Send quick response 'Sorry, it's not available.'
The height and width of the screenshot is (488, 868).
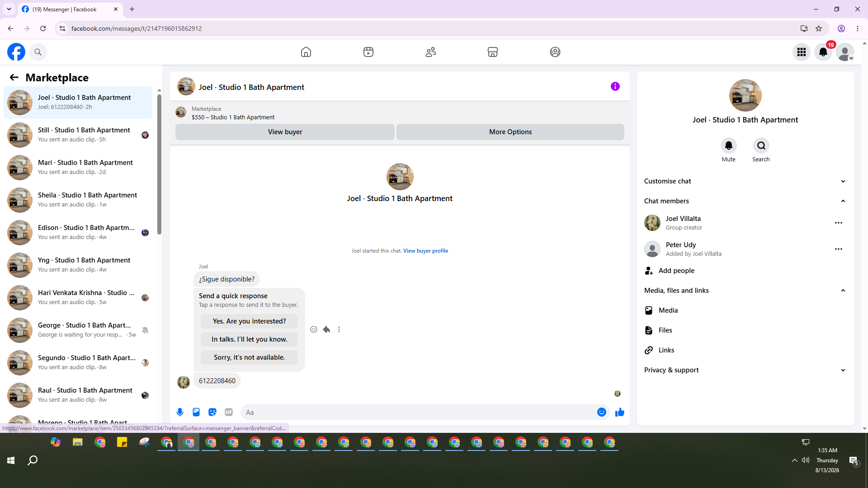pyautogui.click(x=249, y=357)
